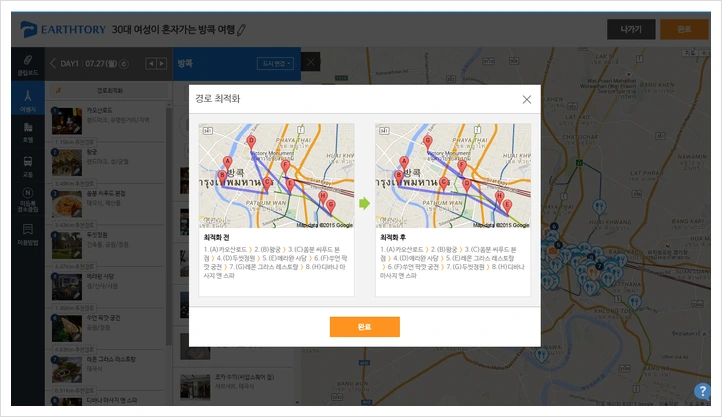722x417 pixels.
Task: Click the 4.63Km 추천경로 label
Action: point(75,349)
